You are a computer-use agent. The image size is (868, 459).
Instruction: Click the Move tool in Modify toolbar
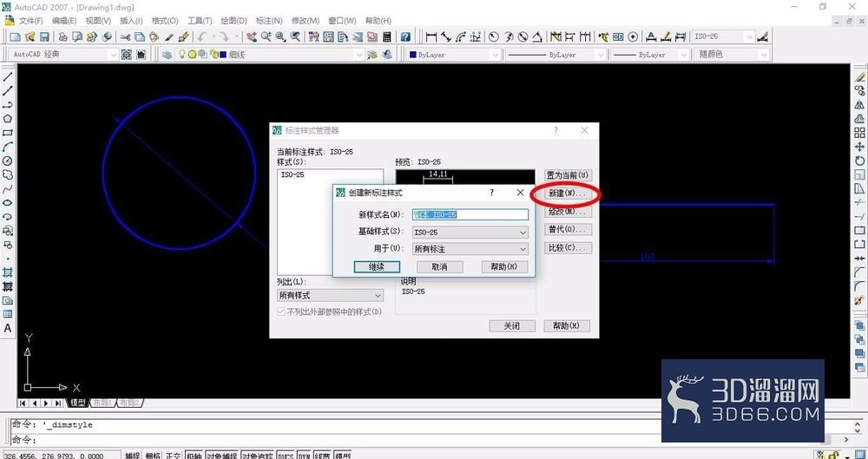859,146
